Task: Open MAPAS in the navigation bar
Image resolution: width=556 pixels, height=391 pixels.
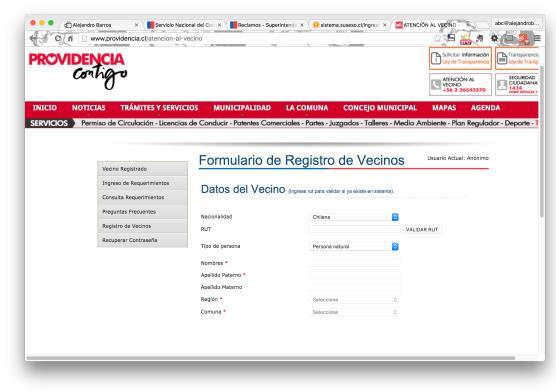Action: point(444,108)
